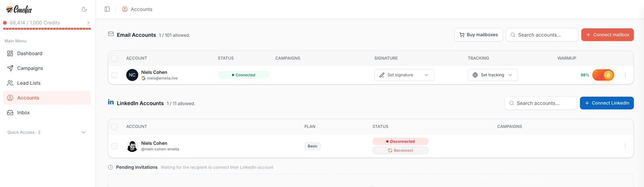The width and height of the screenshot is (644, 187).
Task: Click Reconnect for LinkedIn account
Action: (x=400, y=150)
